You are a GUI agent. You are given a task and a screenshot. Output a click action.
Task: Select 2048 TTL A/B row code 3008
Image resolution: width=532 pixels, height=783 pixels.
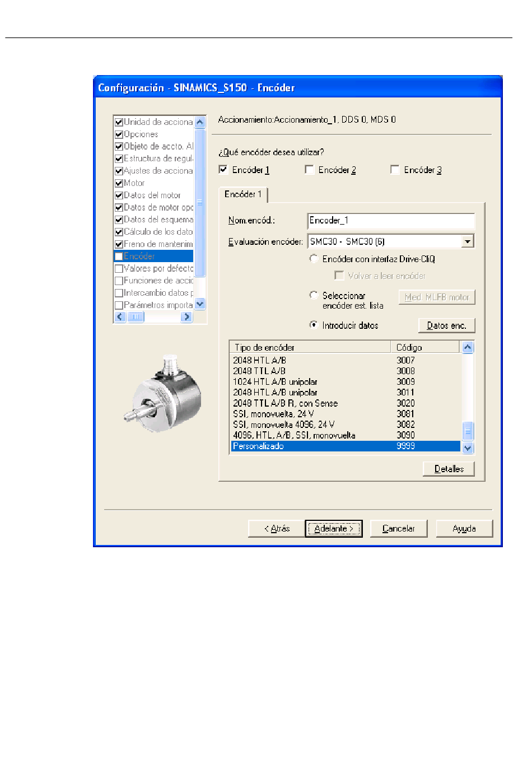point(346,371)
